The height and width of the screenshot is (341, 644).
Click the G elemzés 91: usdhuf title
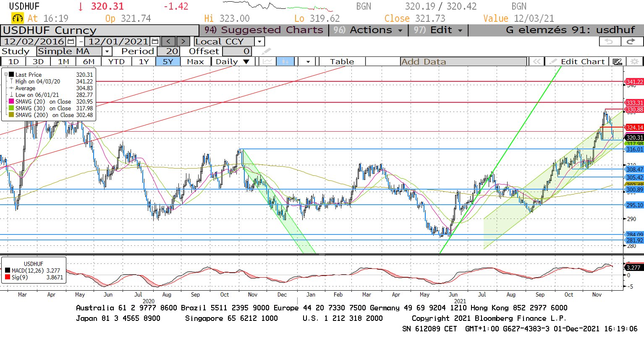point(571,30)
